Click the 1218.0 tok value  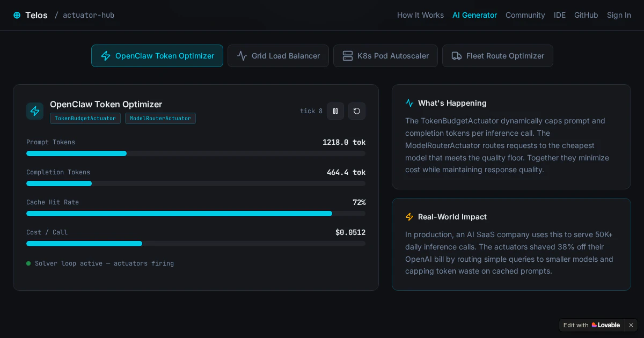tap(344, 142)
